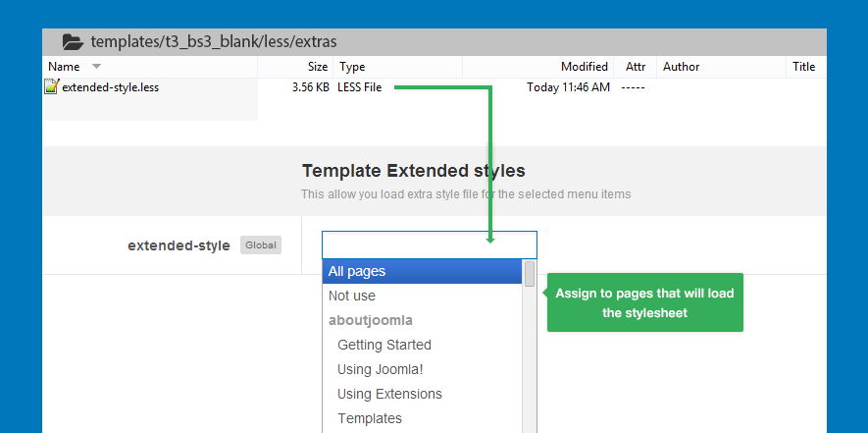Click the dropdown list scrollbar thumb

[x=530, y=274]
